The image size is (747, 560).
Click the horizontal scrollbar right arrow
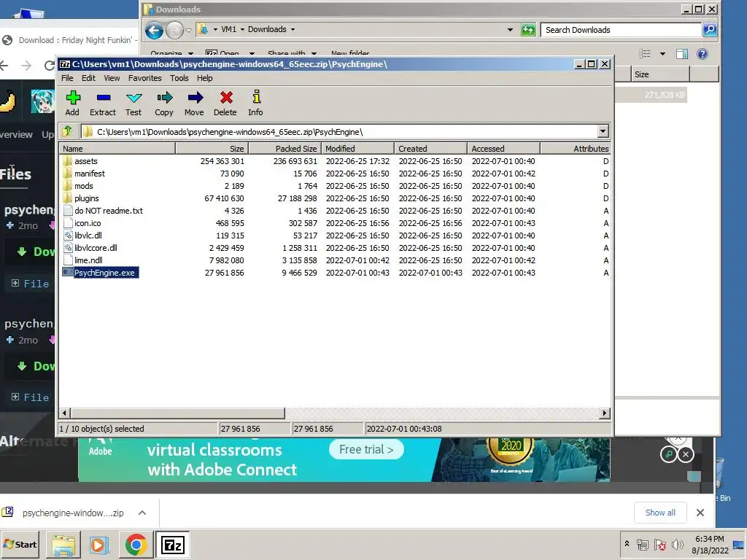[x=605, y=413]
